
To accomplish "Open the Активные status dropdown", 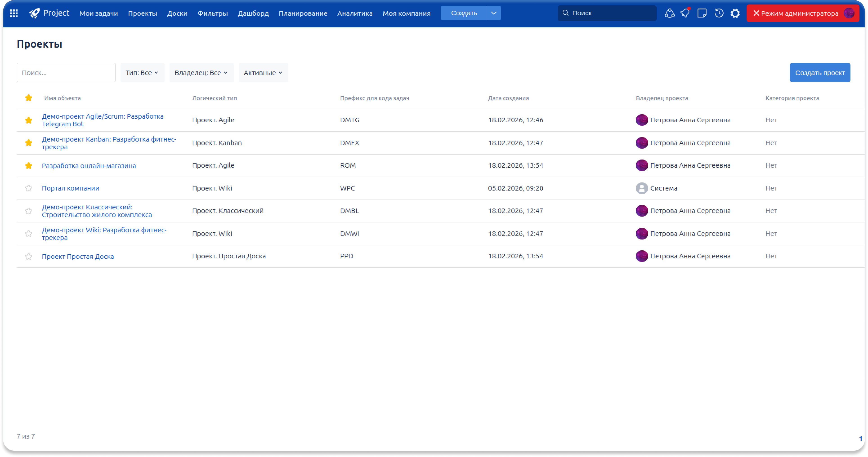I will click(263, 73).
